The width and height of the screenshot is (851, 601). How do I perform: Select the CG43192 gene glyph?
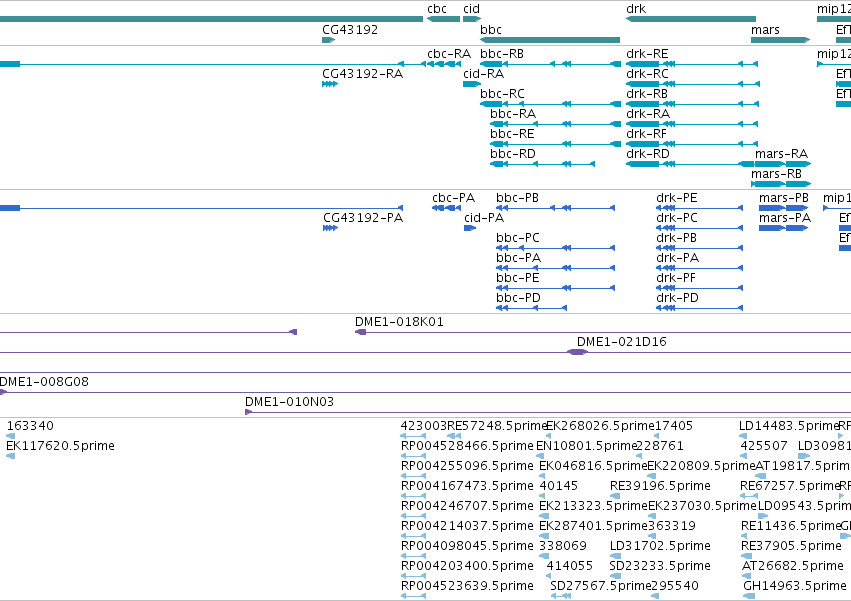pyautogui.click(x=328, y=40)
